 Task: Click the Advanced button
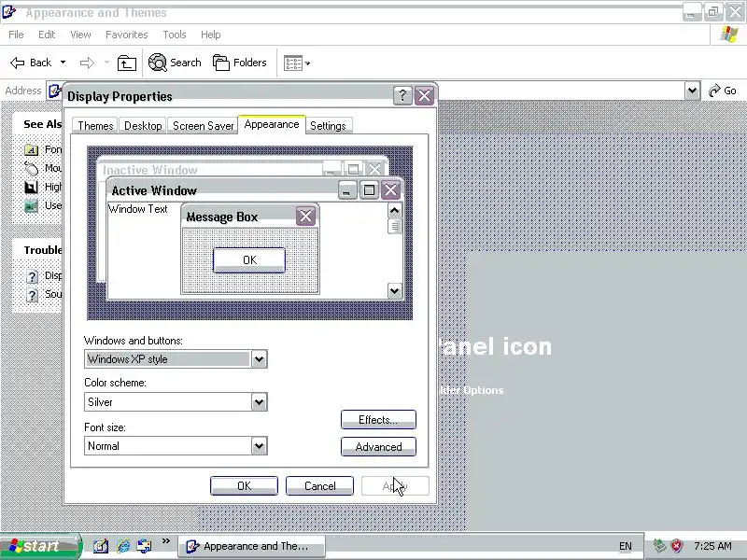point(378,447)
